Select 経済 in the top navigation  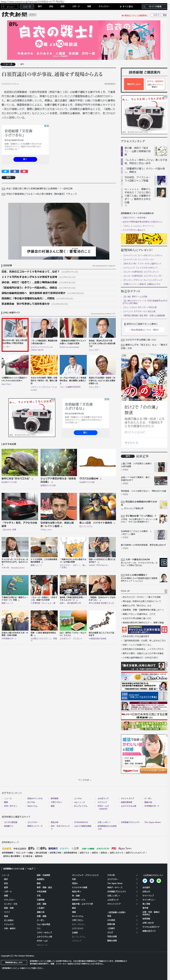(x=63, y=6)
